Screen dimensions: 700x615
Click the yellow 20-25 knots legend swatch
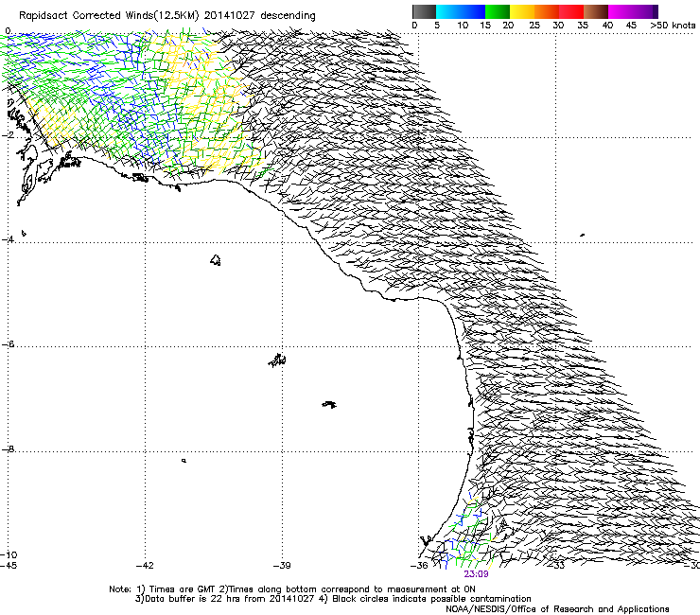click(522, 11)
